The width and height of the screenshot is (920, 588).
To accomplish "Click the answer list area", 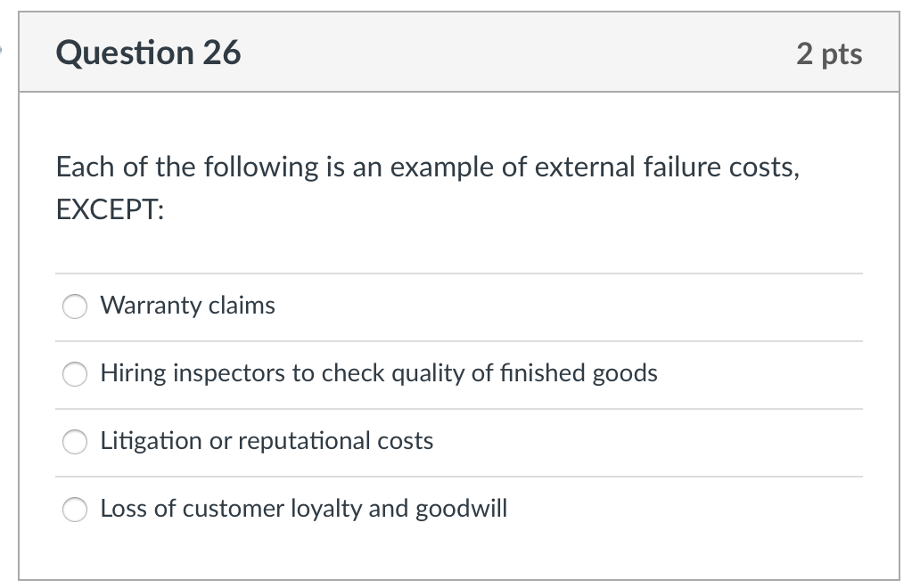I will click(459, 408).
